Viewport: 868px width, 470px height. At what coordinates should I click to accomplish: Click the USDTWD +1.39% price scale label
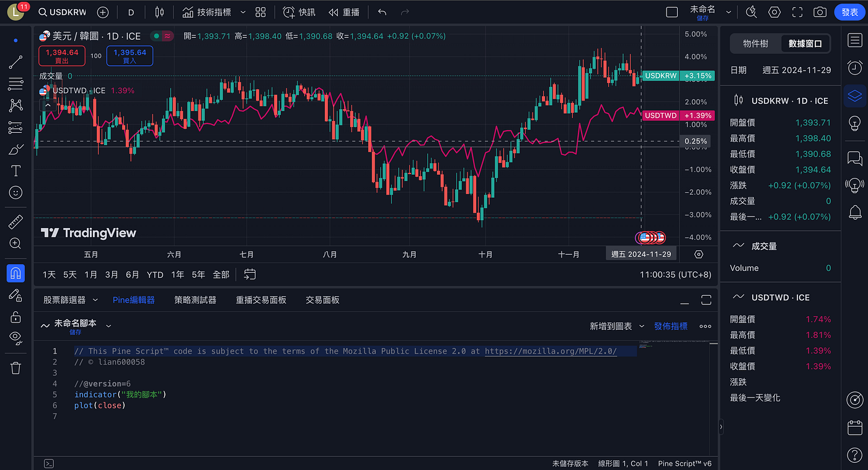pos(678,115)
